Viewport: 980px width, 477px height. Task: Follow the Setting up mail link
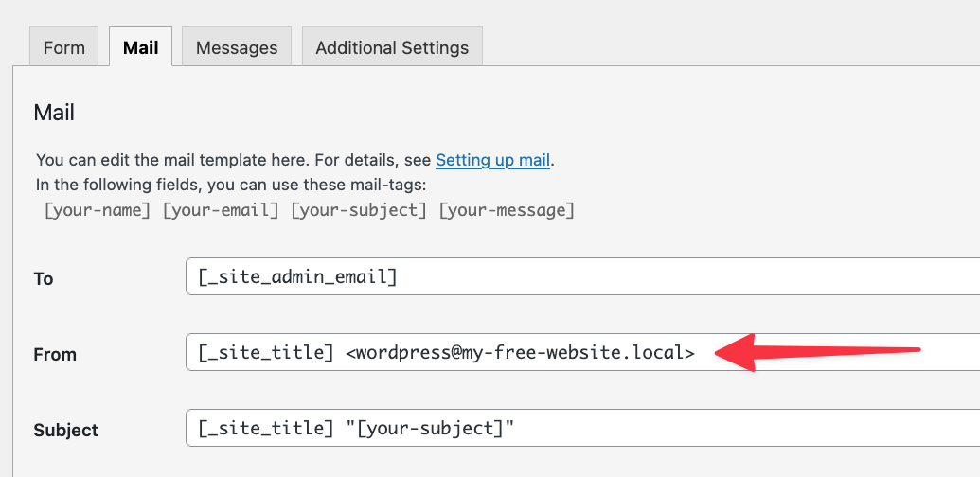[492, 161]
